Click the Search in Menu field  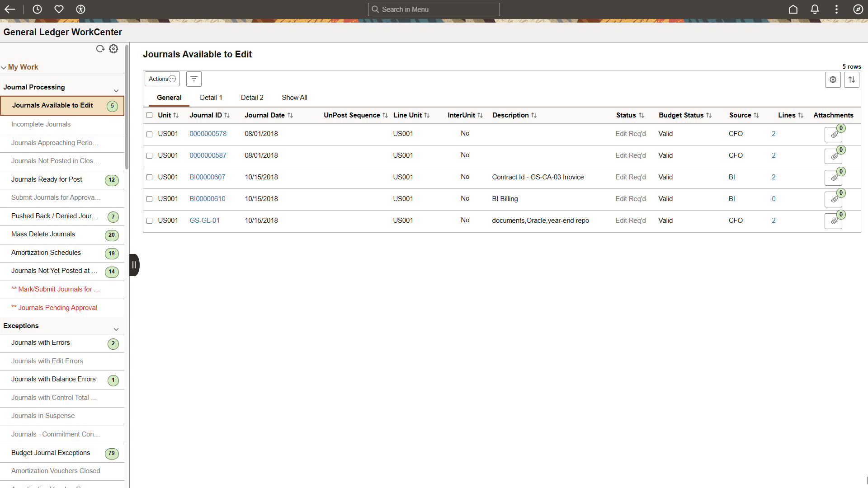pyautogui.click(x=434, y=9)
